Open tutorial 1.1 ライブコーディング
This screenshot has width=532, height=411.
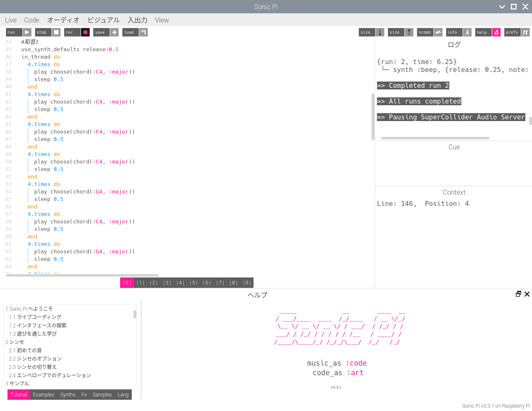click(35, 317)
